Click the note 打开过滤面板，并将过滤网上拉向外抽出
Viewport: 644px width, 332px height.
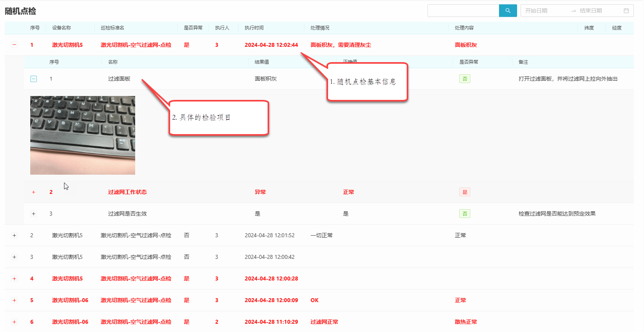[568, 79]
